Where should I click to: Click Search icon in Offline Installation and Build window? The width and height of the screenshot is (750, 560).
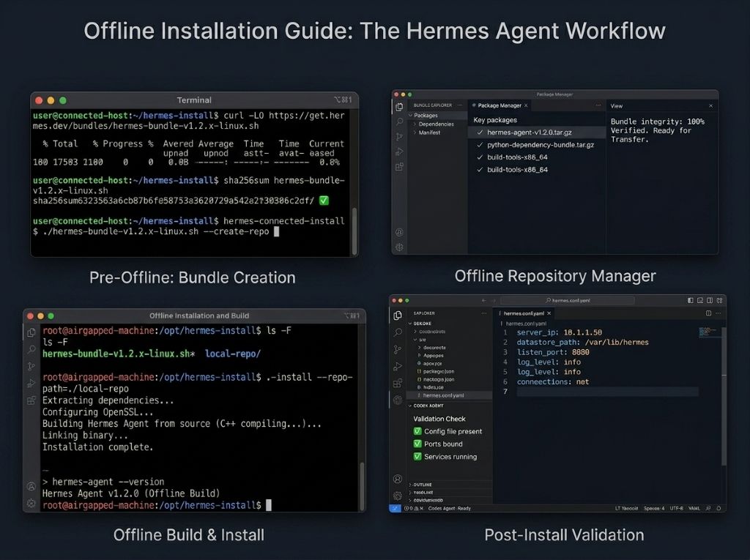(x=31, y=350)
